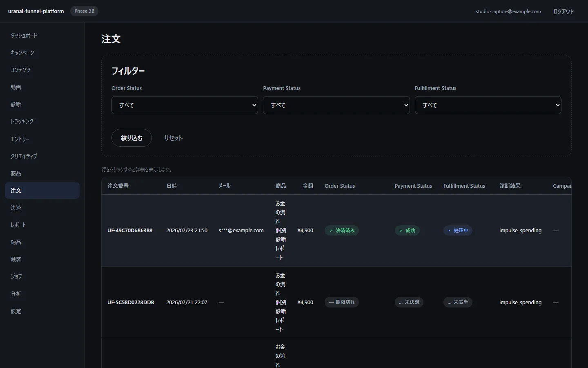The height and width of the screenshot is (368, 588).
Task: Click the ログアウト logout link
Action: (563, 11)
